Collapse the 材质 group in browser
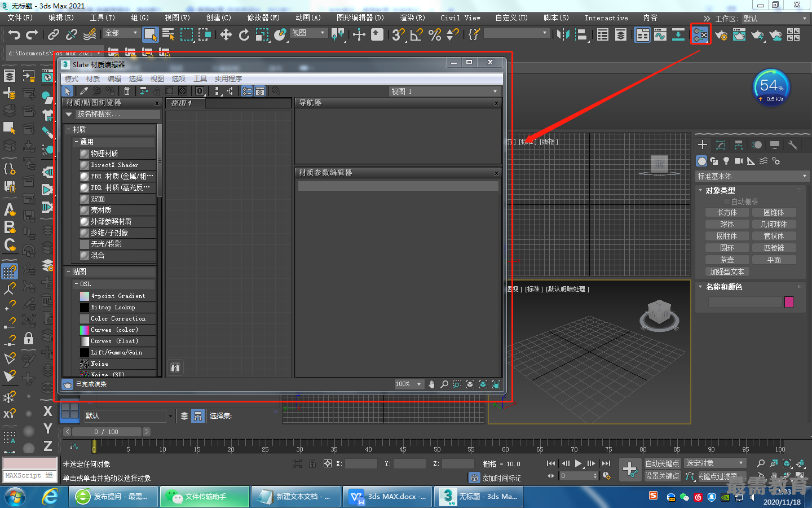Viewport: 812px width, 508px height. pyautogui.click(x=68, y=129)
